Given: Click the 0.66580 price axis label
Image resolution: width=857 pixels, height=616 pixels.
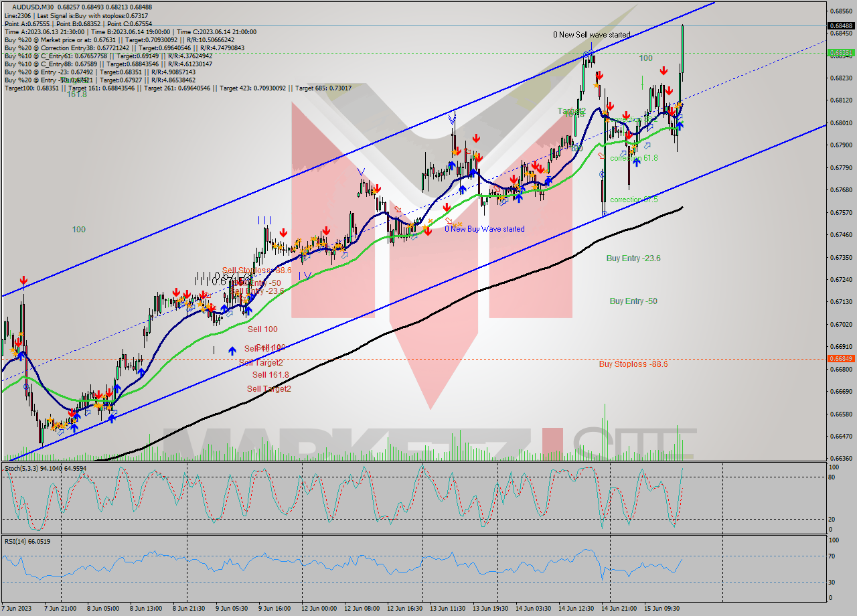Looking at the screenshot, I should (840, 414).
